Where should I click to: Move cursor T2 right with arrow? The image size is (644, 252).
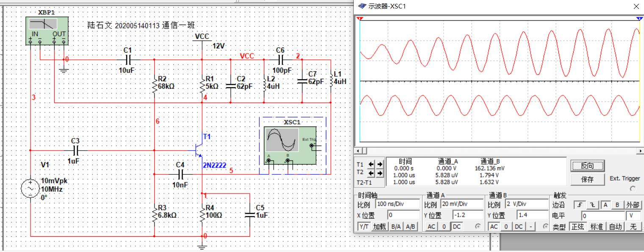tap(380, 173)
